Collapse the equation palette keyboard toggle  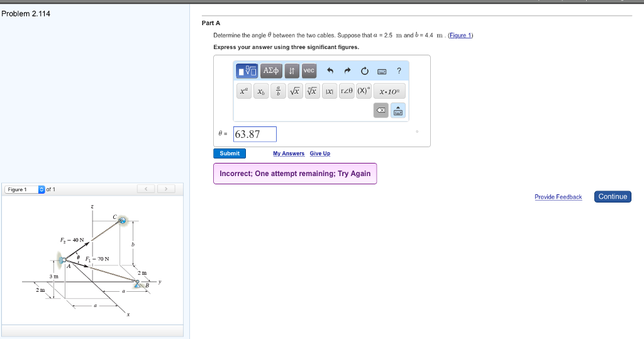[398, 110]
